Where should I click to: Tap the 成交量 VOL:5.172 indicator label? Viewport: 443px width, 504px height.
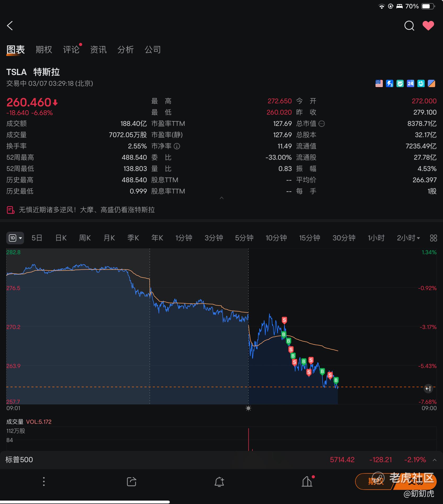29,422
